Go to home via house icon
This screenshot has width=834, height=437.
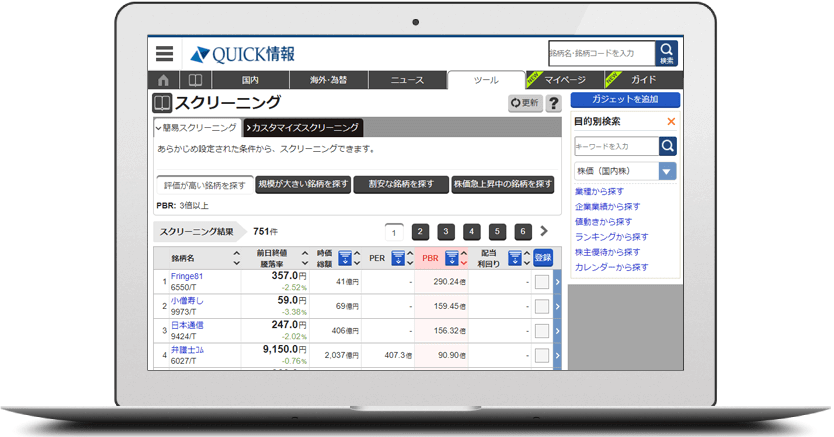(163, 80)
